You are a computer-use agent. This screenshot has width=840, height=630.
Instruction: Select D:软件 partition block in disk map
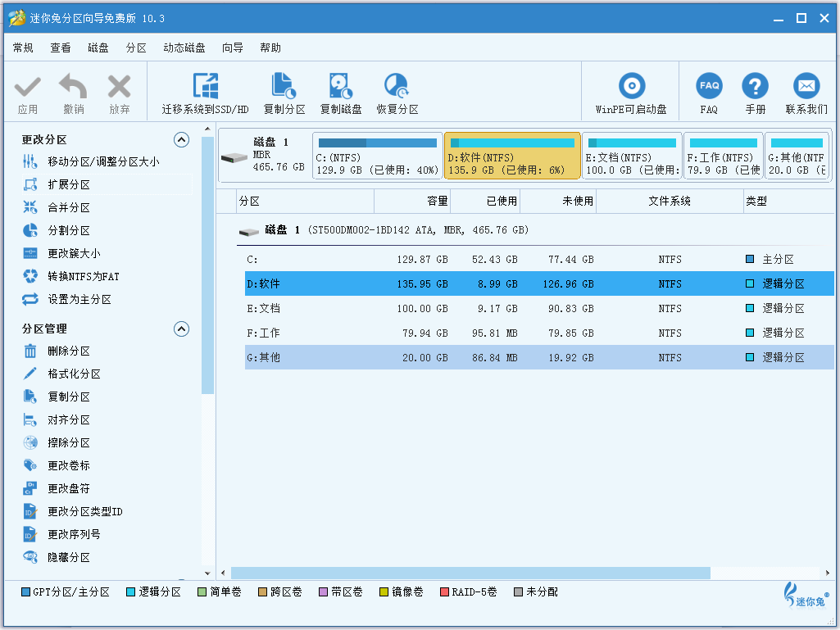[x=512, y=156]
